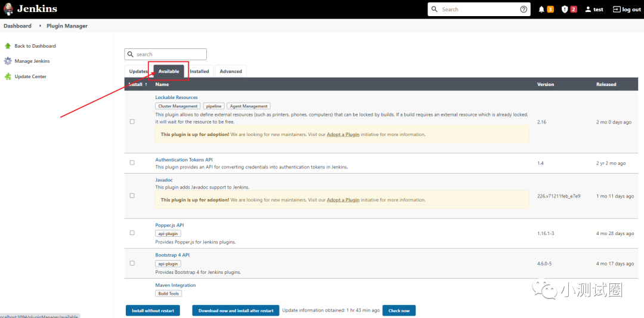Click Manage Jenkins link text
Screen dimensions: 644x318
pyautogui.click(x=32, y=61)
